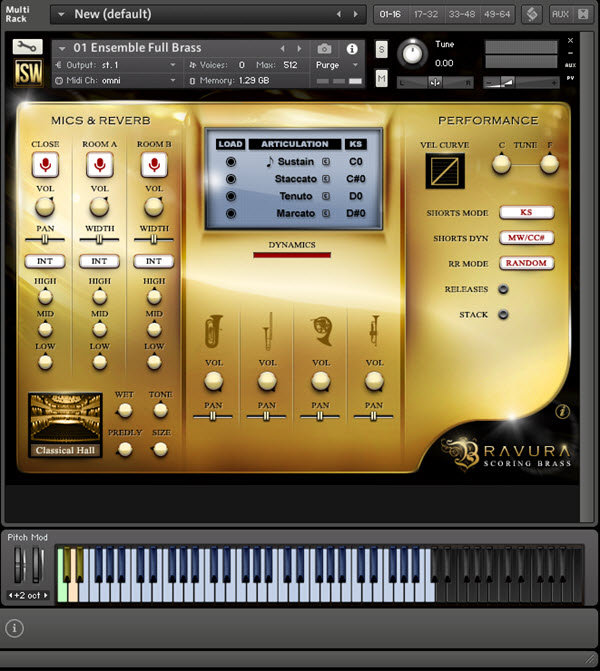Image resolution: width=600 pixels, height=671 pixels.
Task: Go to next multi with right arrow
Action: pyautogui.click(x=355, y=14)
